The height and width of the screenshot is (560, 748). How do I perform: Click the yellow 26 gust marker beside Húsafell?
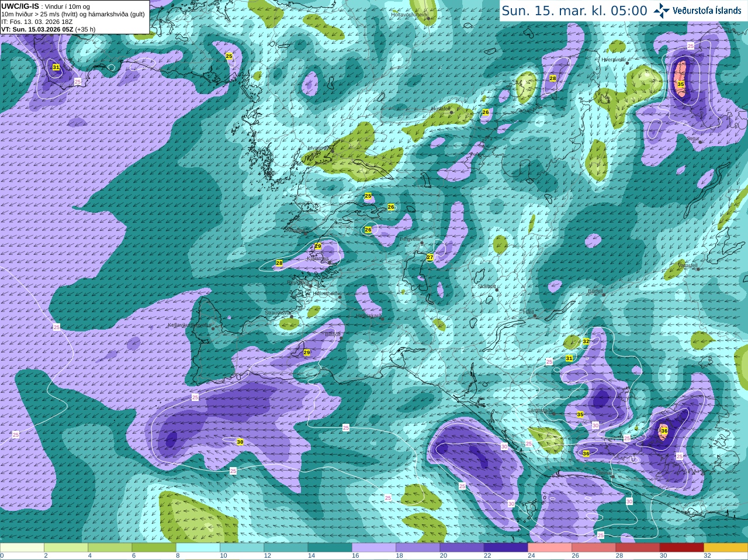tap(486, 112)
